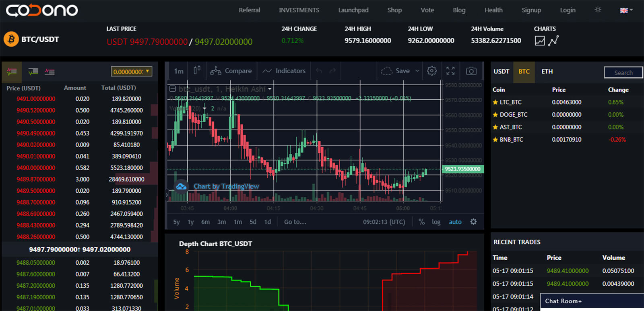Image resolution: width=644 pixels, height=311 pixels.
Task: Select the USDT market tab
Action: pos(501,72)
